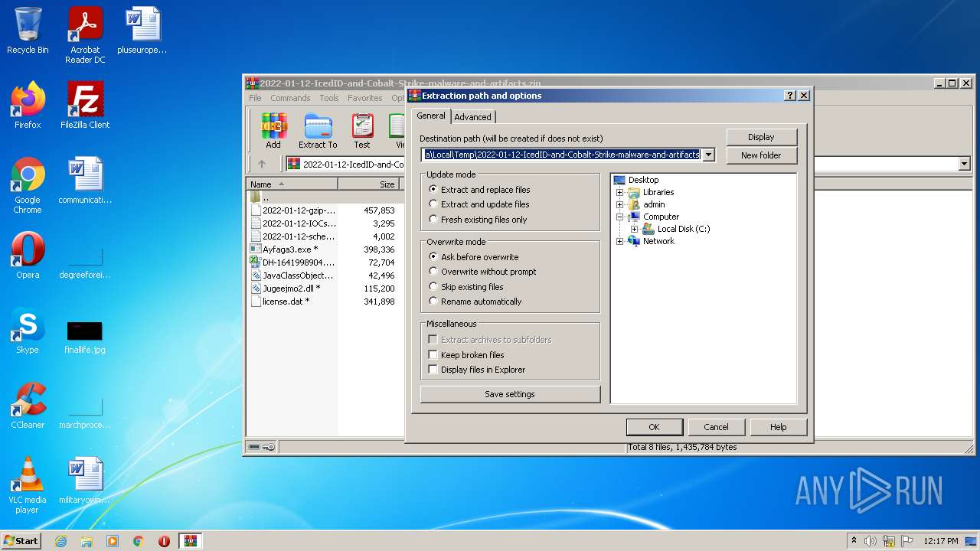Collapse Computer tree node

coord(619,217)
